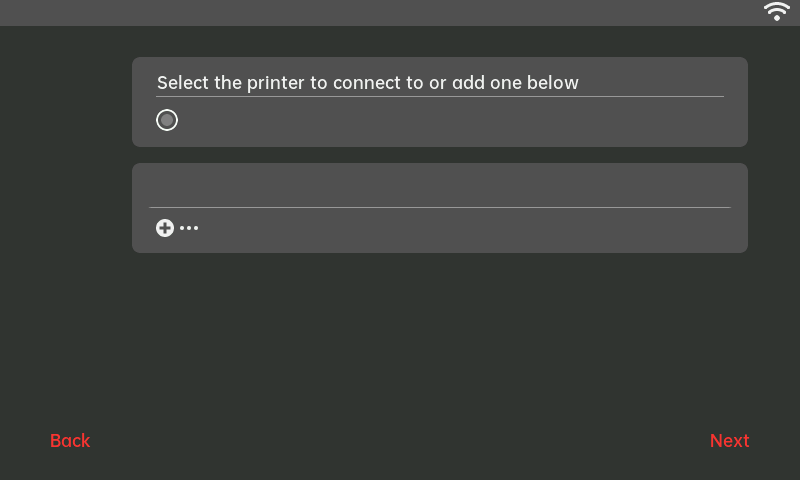Select the unlabeled printer radio button

pyautogui.click(x=167, y=120)
